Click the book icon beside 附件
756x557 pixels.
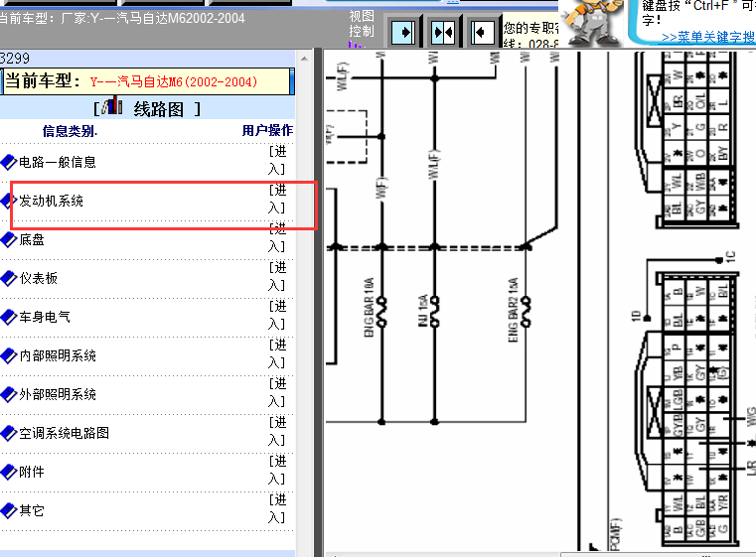click(9, 472)
